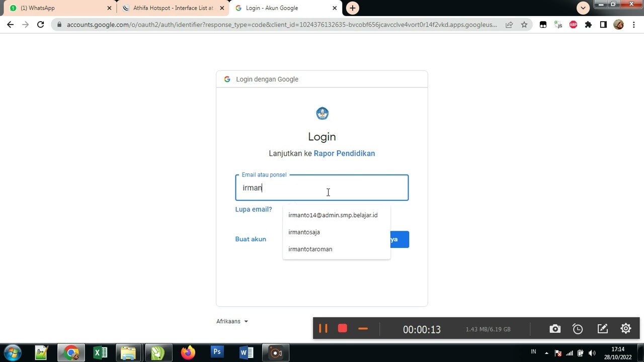Click the Buat akun button
Viewport: 644px width, 362px height.
(251, 239)
